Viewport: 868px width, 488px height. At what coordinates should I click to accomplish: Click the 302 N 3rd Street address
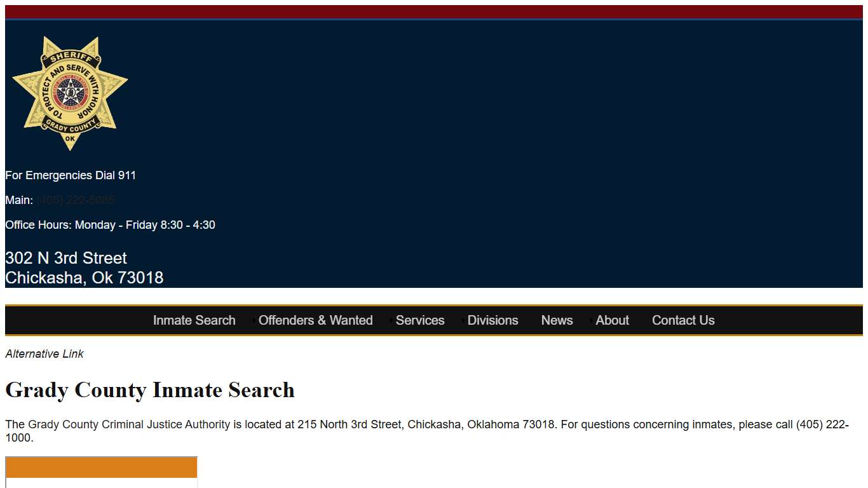(x=65, y=258)
